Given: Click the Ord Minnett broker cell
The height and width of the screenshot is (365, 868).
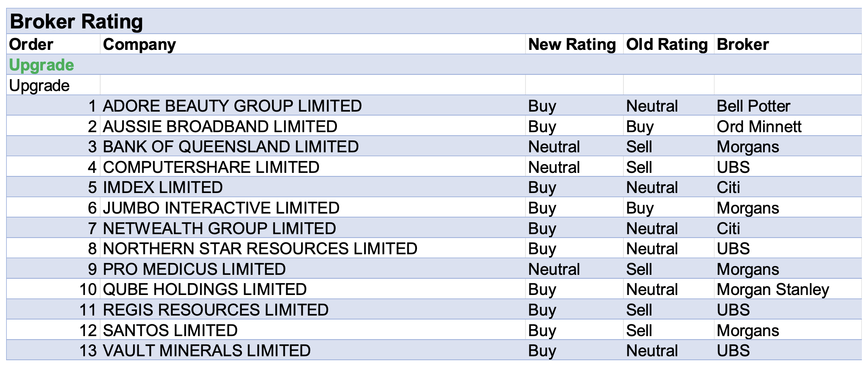Looking at the screenshot, I should (759, 126).
